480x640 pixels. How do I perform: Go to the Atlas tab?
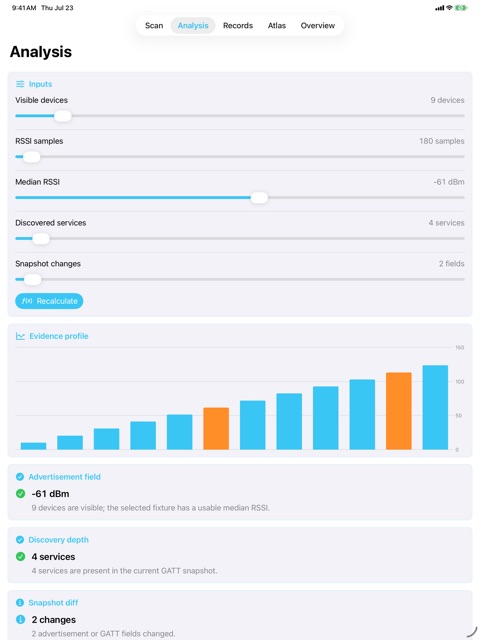pos(277,25)
